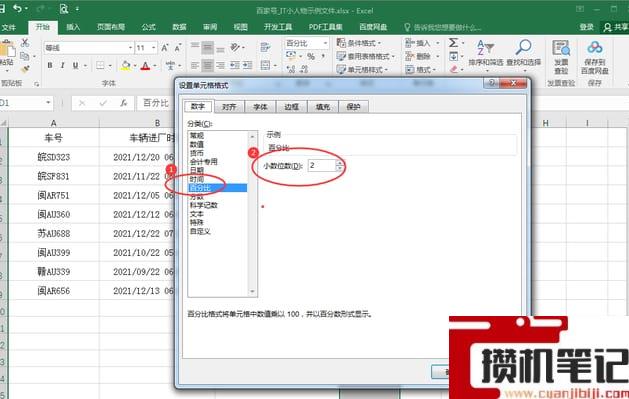Open the 边框 tab in format dialog

tap(291, 107)
